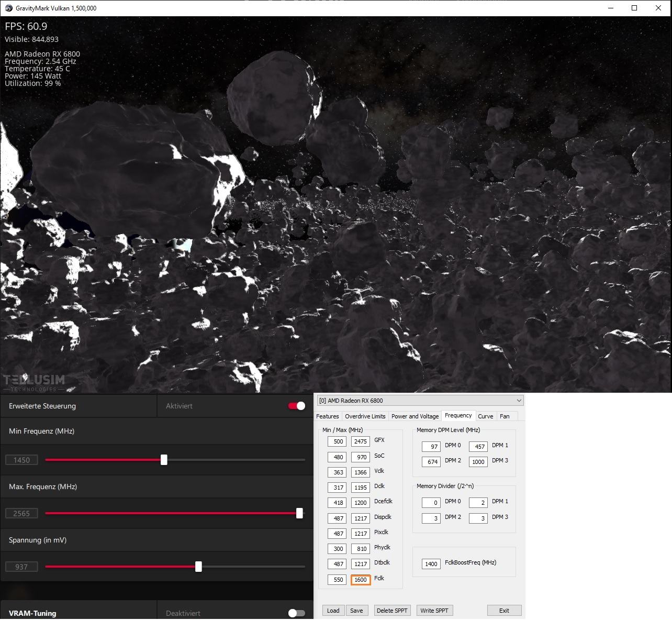
Task: Switch to the Features tab
Action: pos(328,416)
